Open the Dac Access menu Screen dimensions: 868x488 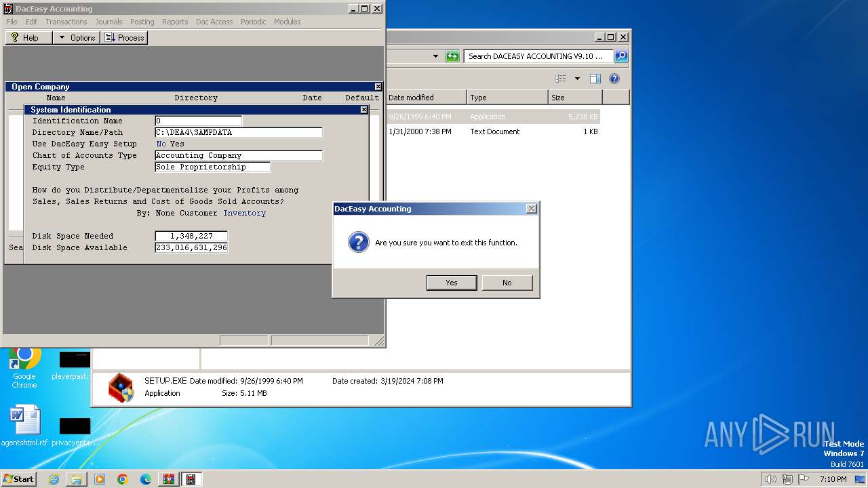click(214, 22)
